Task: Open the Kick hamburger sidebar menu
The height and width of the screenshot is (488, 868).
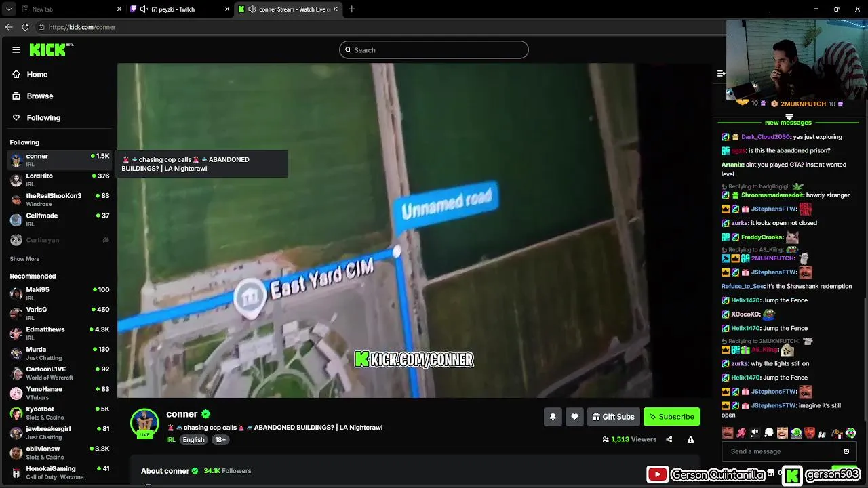Action: [x=16, y=49]
